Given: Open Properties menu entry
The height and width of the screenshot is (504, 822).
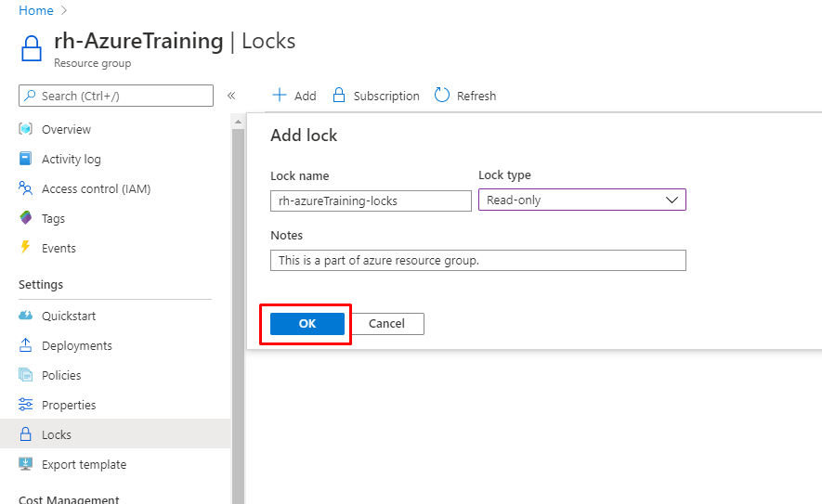Looking at the screenshot, I should 69,405.
